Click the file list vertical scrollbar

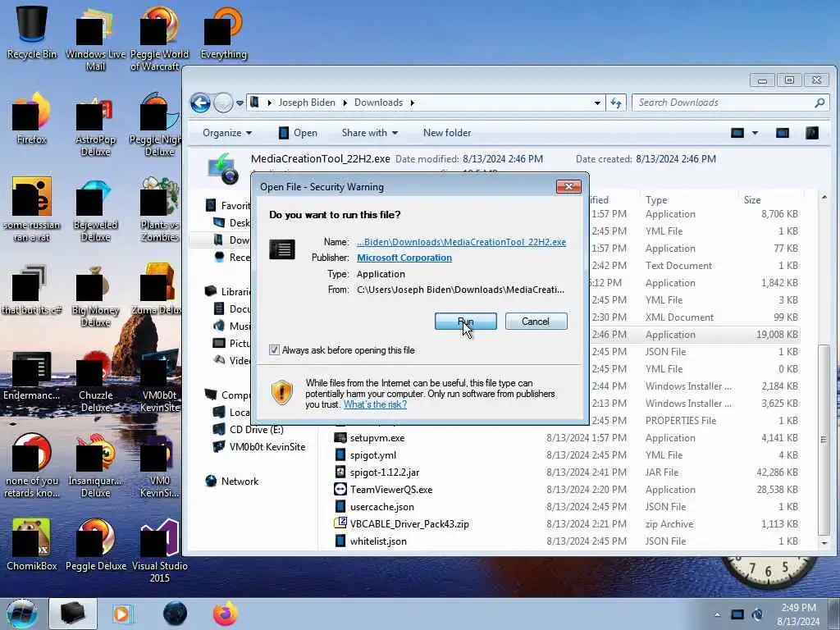(x=824, y=440)
